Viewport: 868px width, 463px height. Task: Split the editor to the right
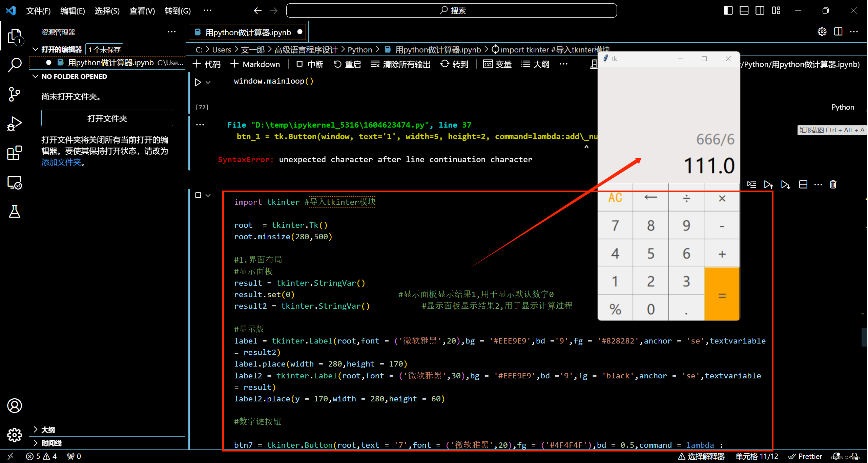(838, 32)
